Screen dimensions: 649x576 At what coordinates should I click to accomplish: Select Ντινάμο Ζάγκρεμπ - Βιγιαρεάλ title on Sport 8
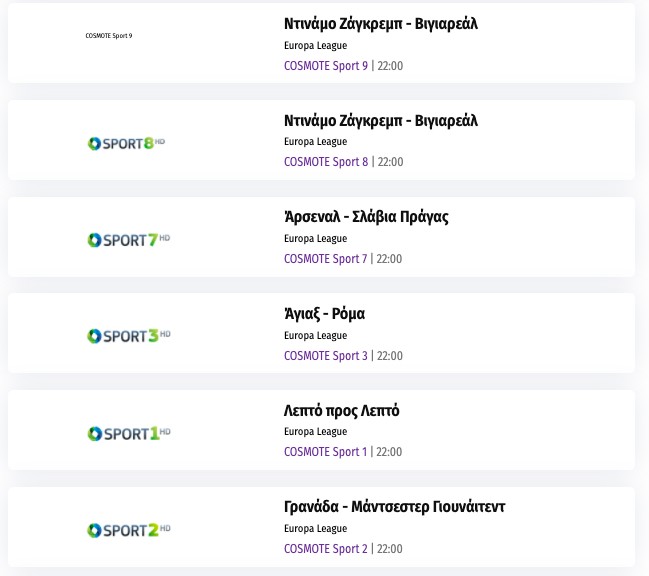pos(381,121)
